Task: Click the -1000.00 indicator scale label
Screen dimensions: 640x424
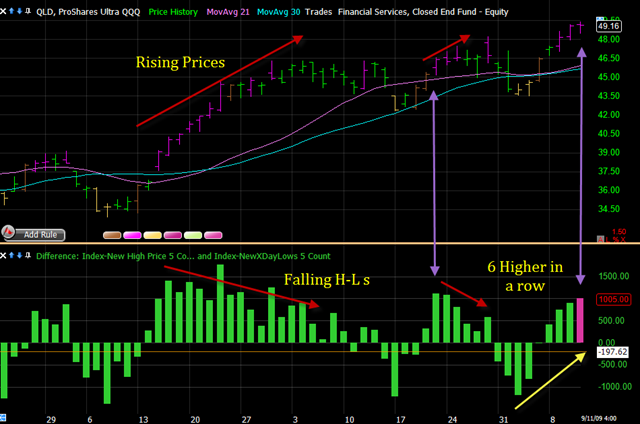Action: (615, 386)
